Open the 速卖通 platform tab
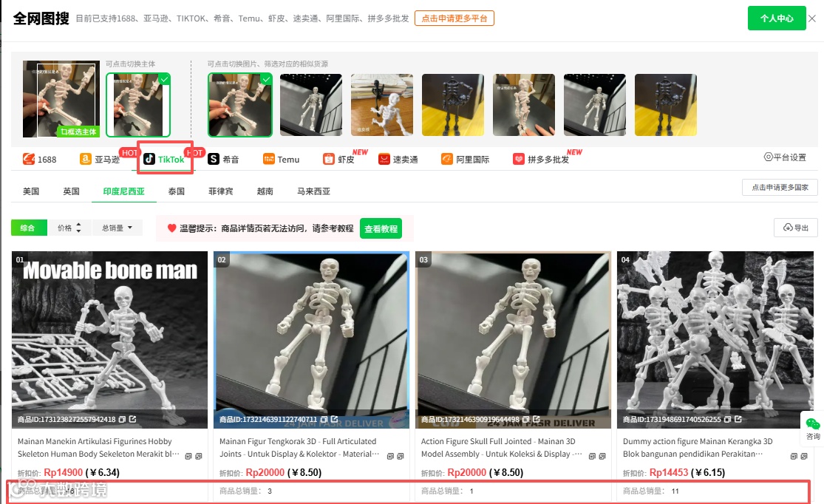The image size is (824, 504). (x=398, y=159)
